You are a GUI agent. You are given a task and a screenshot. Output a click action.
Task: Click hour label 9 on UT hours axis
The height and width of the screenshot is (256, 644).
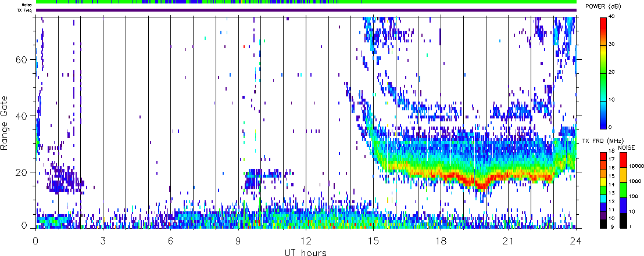tap(238, 240)
